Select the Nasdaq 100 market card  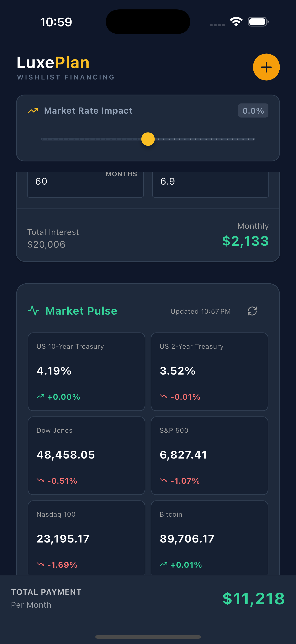86,538
